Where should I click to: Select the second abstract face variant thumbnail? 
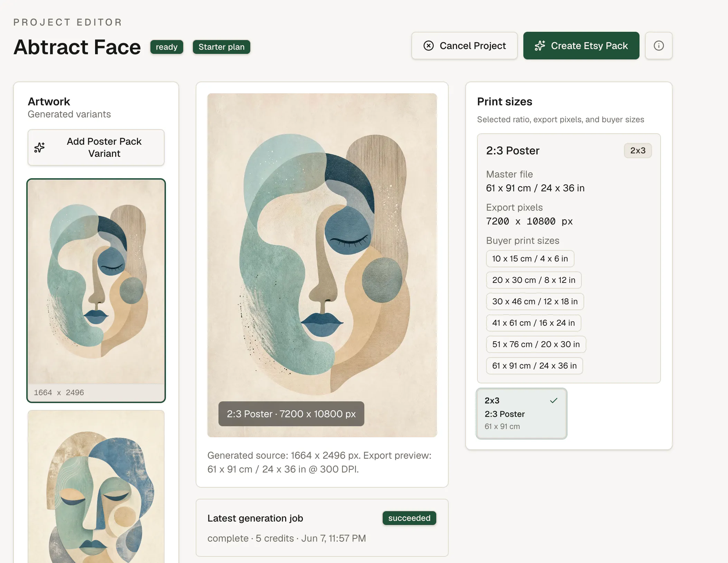96,486
